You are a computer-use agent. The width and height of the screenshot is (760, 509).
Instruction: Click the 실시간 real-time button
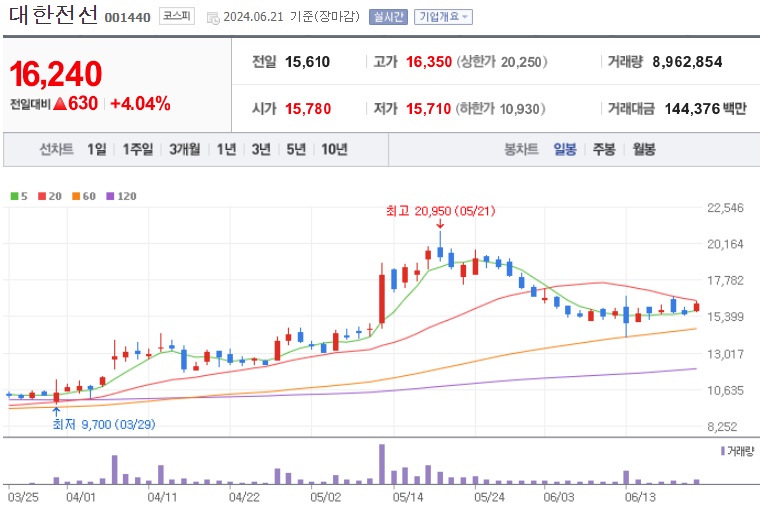coord(388,17)
